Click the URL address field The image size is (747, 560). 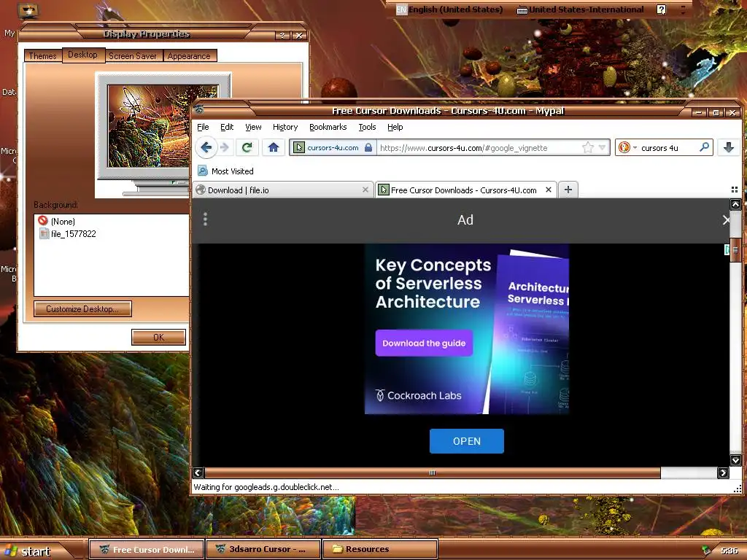[478, 147]
